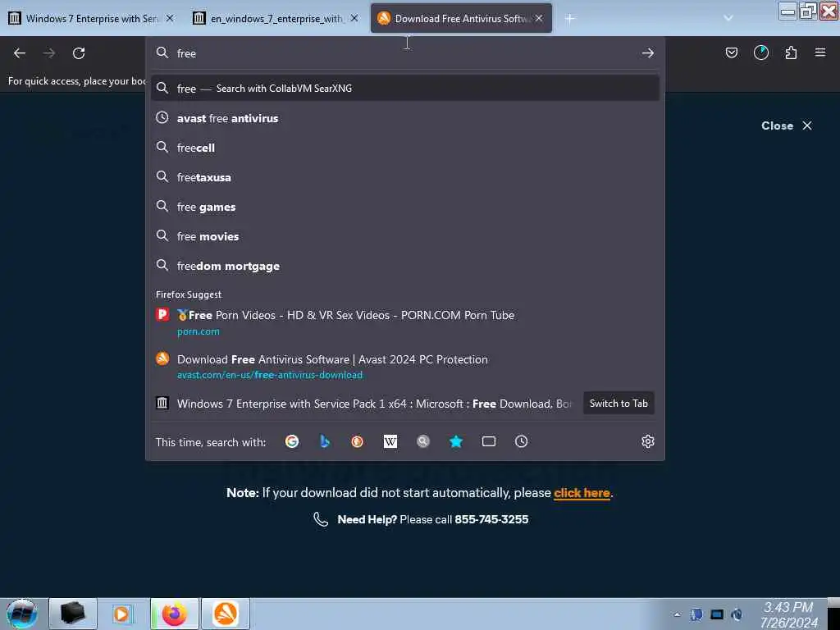Open the extensions puzzle icon

tap(791, 52)
